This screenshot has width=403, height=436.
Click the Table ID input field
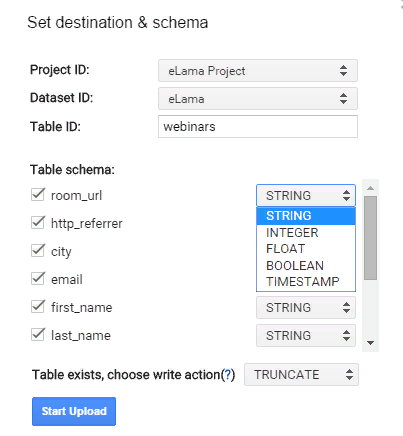[x=258, y=127]
